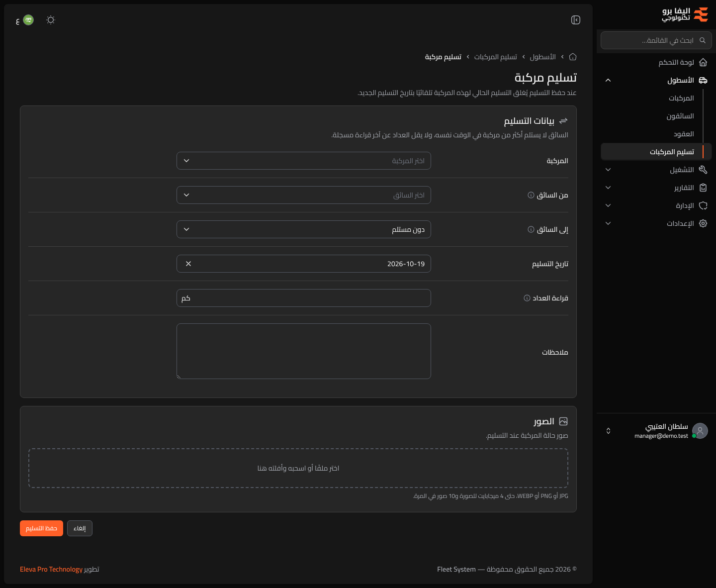Go to السائقون in sidebar
This screenshot has width=716, height=588.
click(x=680, y=116)
